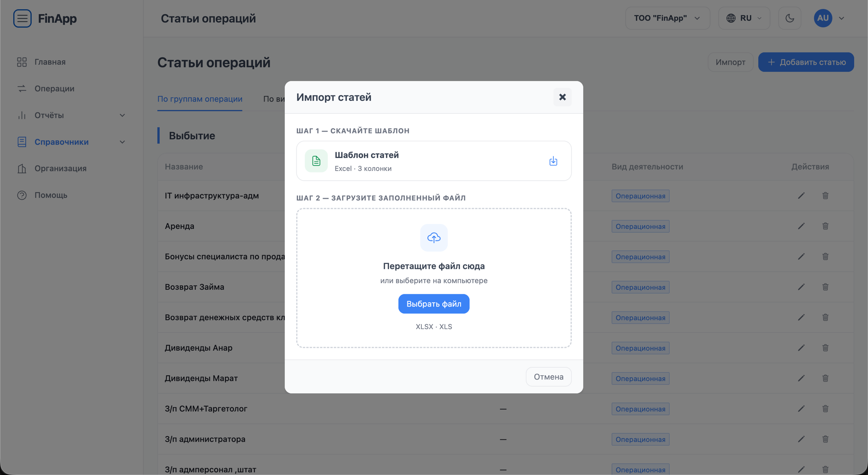The width and height of the screenshot is (868, 475).
Task: Toggle the sidebar menu hamburger icon
Action: (22, 18)
